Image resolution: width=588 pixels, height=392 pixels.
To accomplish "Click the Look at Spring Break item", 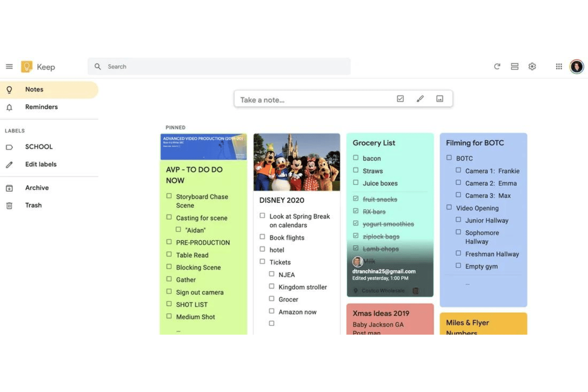I will point(300,221).
